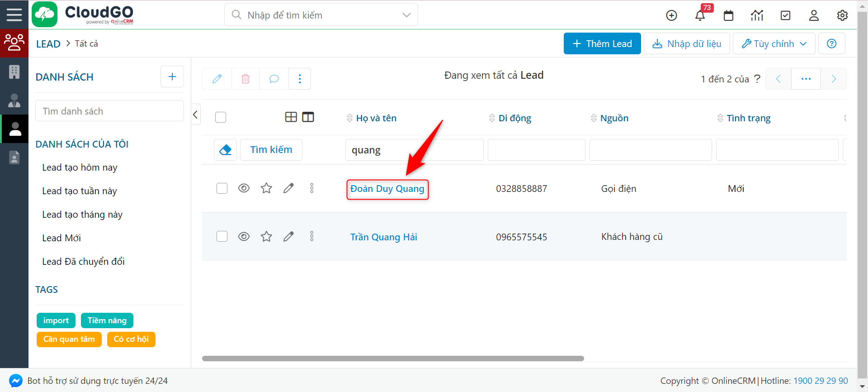Viewport: 868px width, 392px height.
Task: Star the Đoàn Duy Quang lead
Action: (x=266, y=188)
